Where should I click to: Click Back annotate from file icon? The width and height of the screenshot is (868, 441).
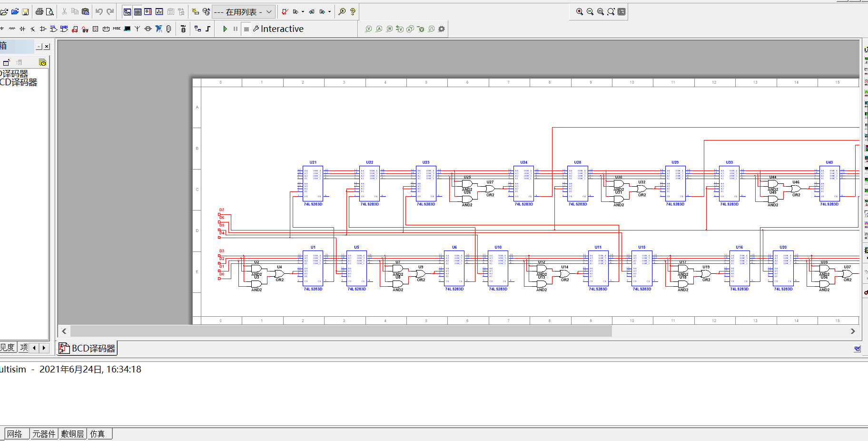tap(311, 11)
